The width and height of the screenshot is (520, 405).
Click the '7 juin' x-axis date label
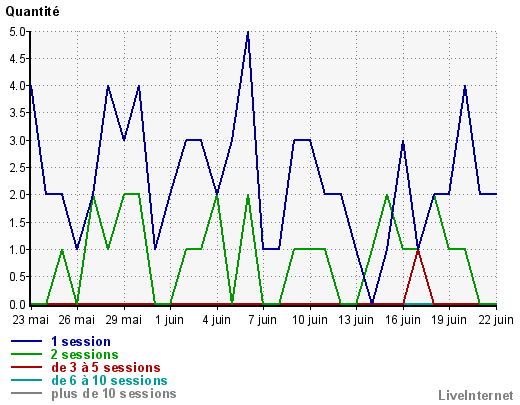pos(263,320)
